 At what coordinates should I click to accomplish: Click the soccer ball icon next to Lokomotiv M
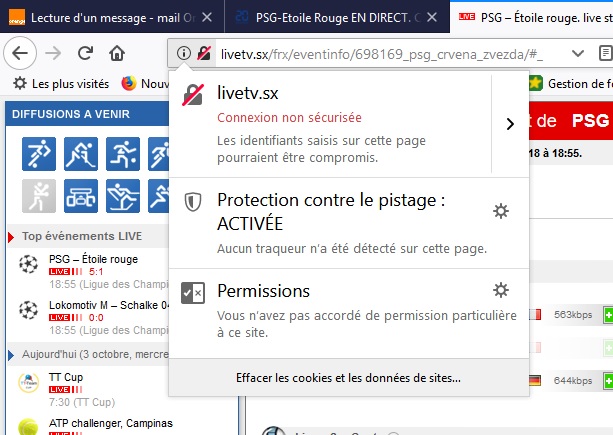pyautogui.click(x=29, y=311)
